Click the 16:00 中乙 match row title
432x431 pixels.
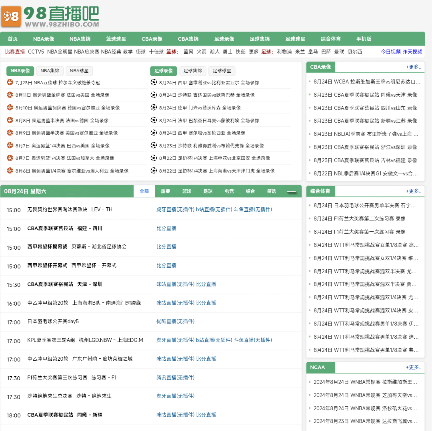(84, 303)
